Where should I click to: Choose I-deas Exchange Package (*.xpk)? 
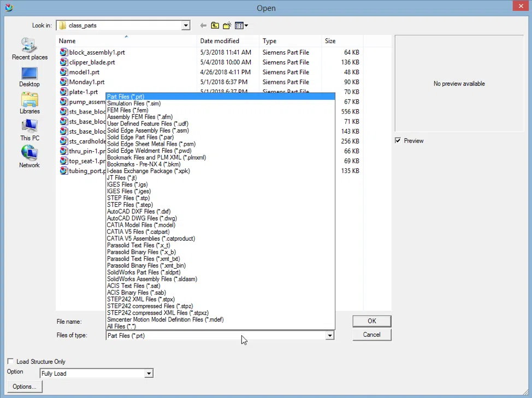click(x=221, y=171)
